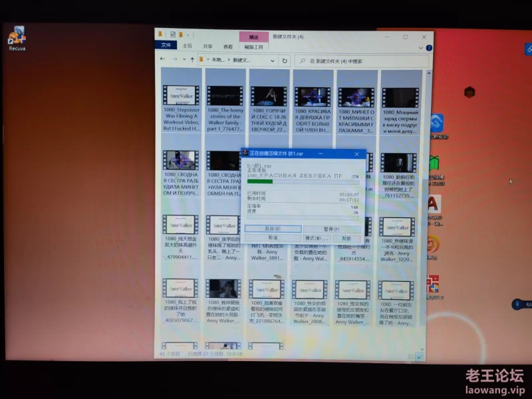Screen dimensions: 532x399
Task: Click the folder icon in quick access toolbar
Action: (x=180, y=35)
